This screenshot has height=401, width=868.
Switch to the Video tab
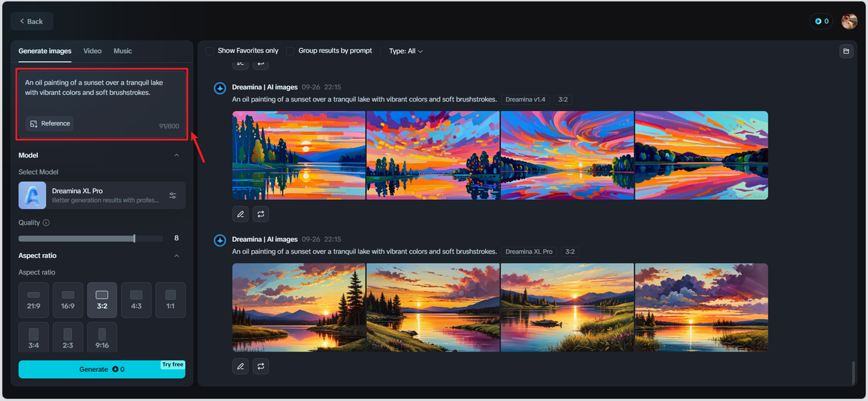pyautogui.click(x=92, y=51)
